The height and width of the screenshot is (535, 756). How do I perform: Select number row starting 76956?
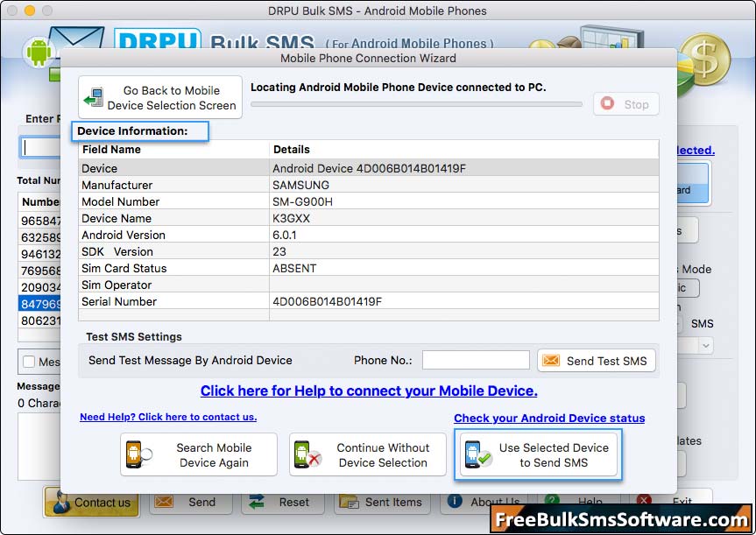[40, 271]
